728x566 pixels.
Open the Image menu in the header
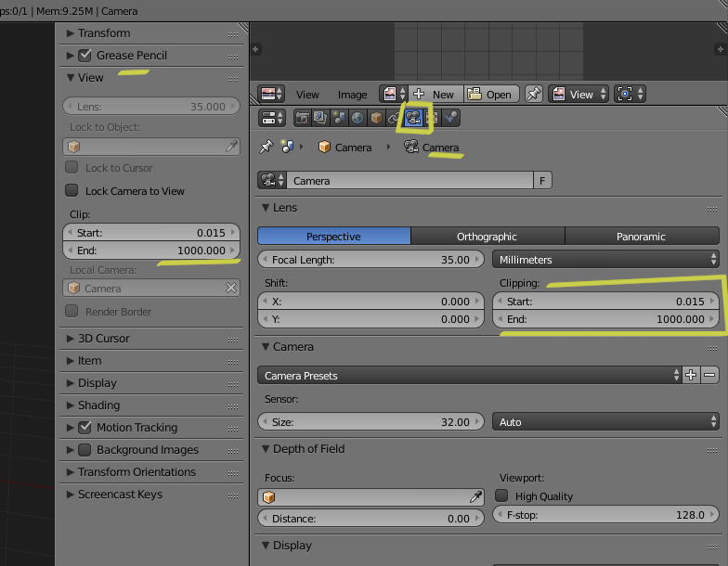click(352, 95)
